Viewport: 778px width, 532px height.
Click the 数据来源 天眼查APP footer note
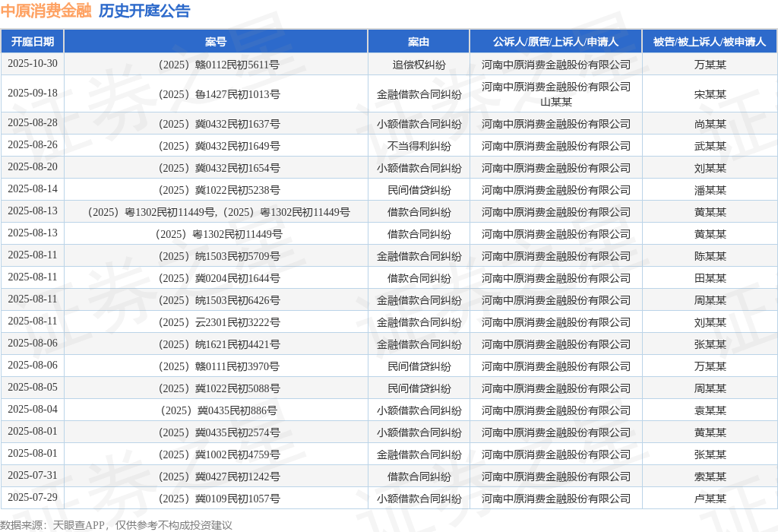coord(116,525)
